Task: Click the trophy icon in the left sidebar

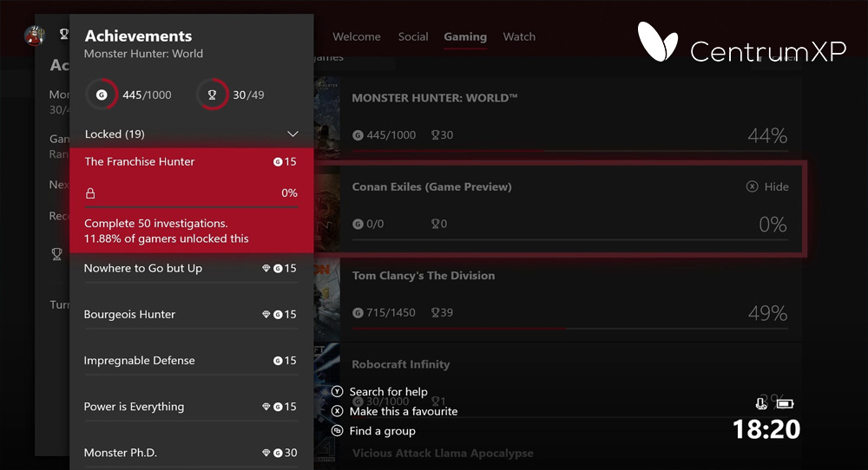Action: [x=56, y=254]
